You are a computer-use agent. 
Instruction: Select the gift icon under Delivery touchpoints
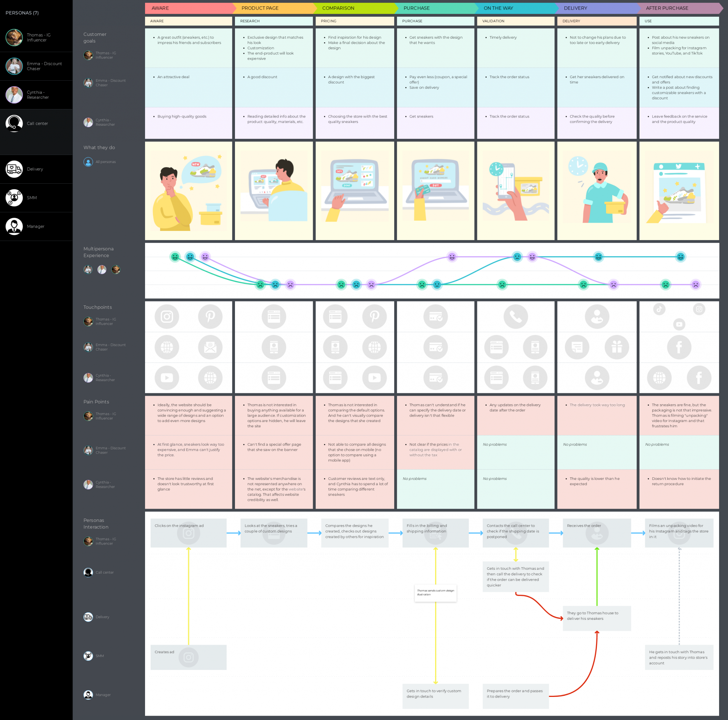617,347
